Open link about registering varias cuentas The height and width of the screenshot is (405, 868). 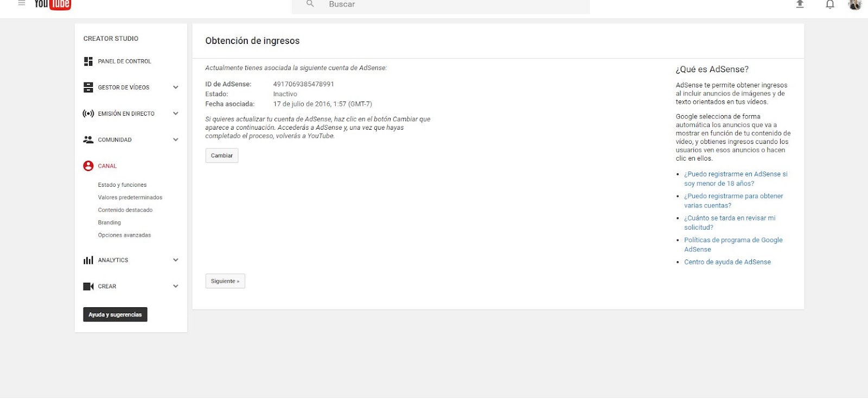[x=733, y=201]
